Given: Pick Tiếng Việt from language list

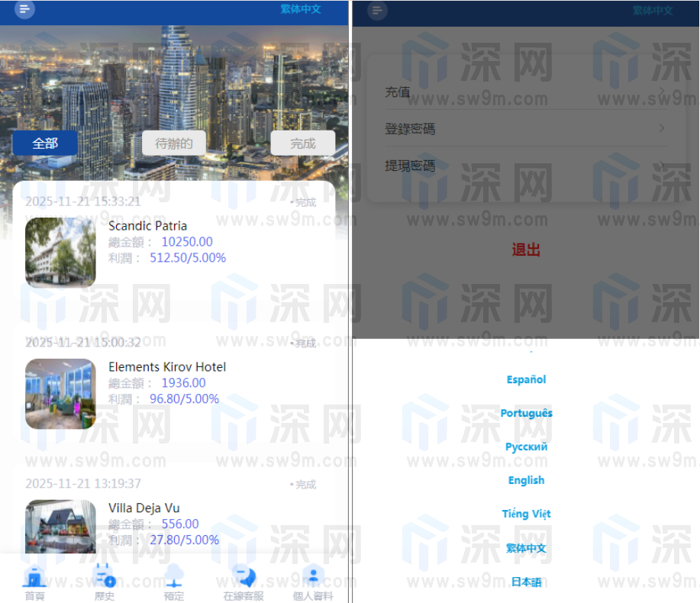Looking at the screenshot, I should (526, 514).
